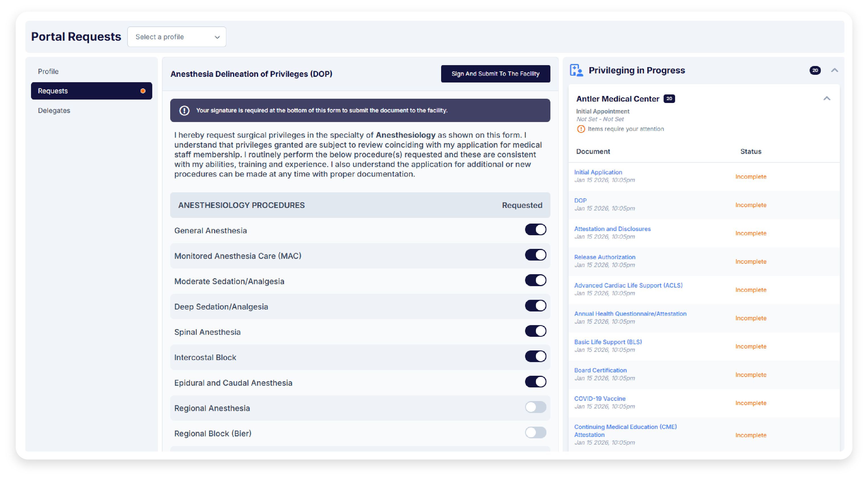Go to the Profile section in sidebar
Image resolution: width=868 pixels, height=479 pixels.
(x=48, y=71)
